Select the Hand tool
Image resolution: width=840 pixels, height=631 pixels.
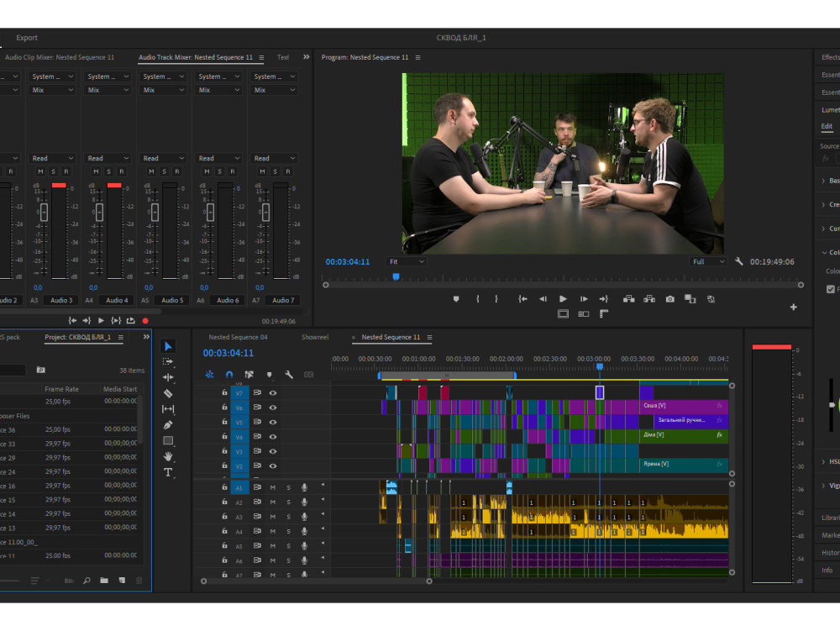click(168, 456)
